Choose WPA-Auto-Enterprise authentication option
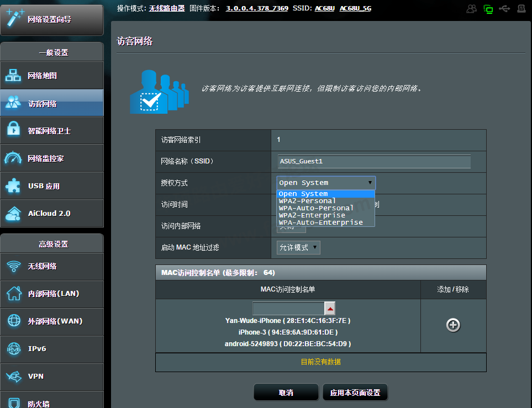This screenshot has width=532, height=408. [x=326, y=222]
